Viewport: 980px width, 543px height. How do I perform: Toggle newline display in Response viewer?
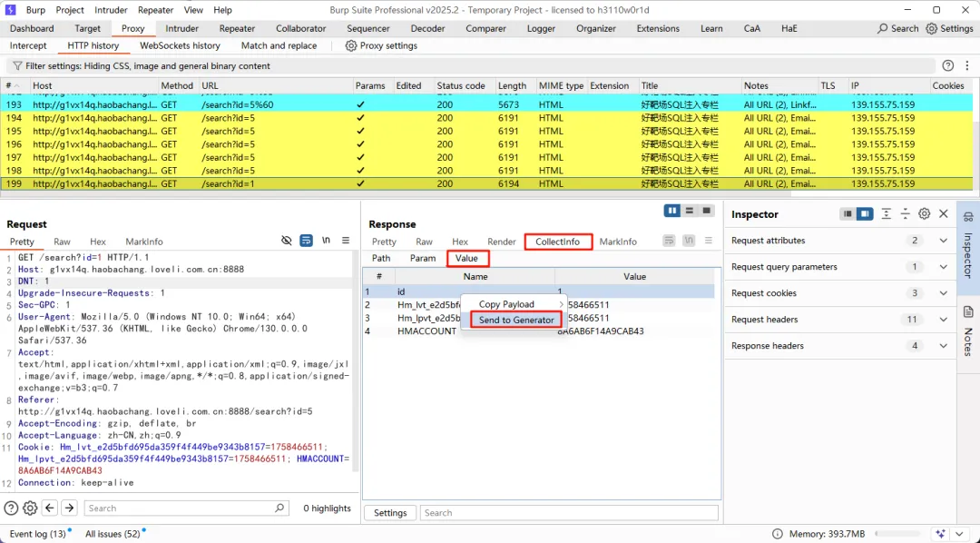tap(688, 241)
